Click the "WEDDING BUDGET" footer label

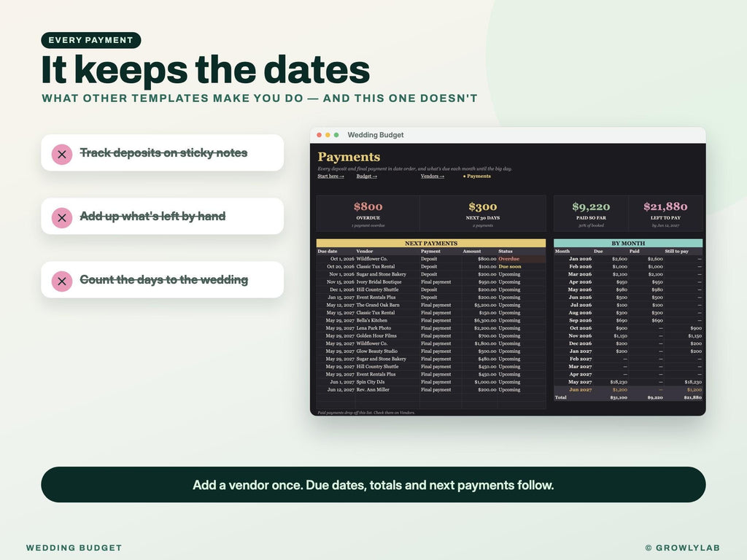74,548
